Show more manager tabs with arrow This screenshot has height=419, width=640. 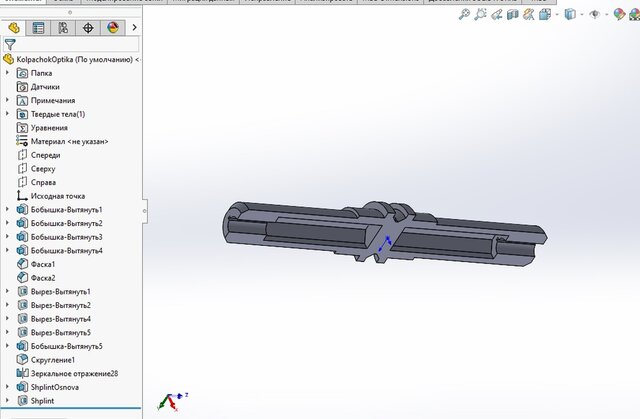(x=136, y=28)
